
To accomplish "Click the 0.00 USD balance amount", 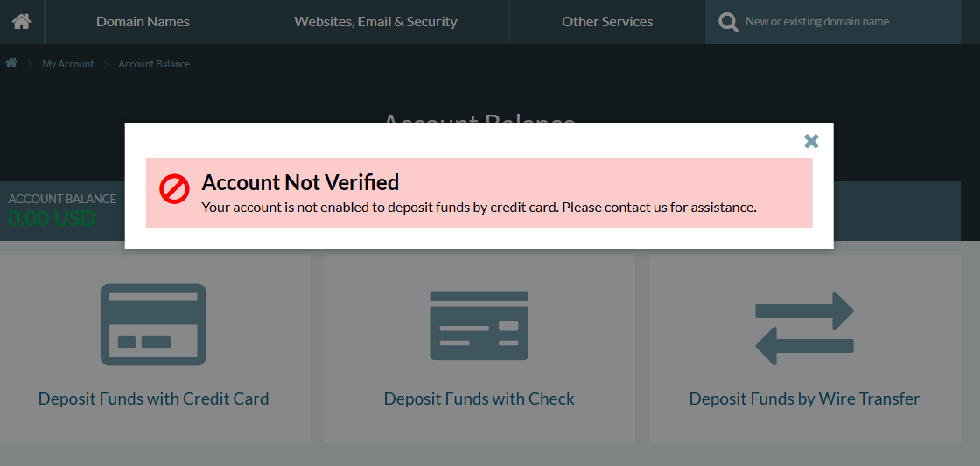I will coord(52,218).
